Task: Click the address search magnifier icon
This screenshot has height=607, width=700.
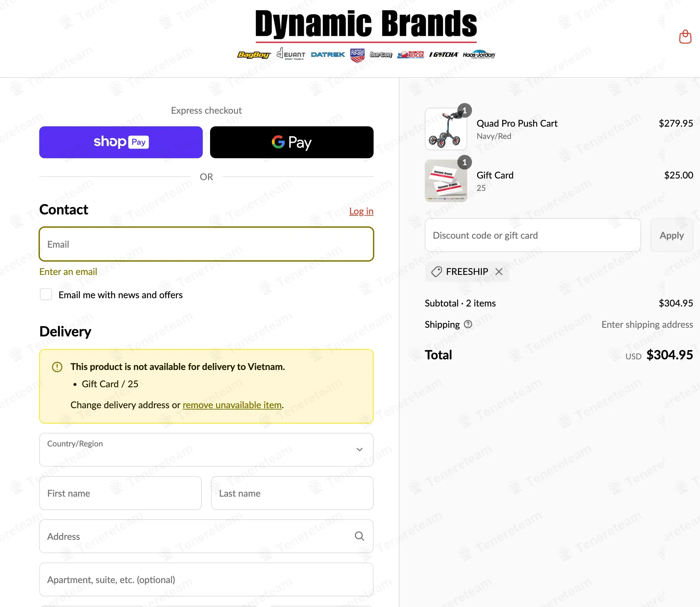Action: [x=359, y=536]
